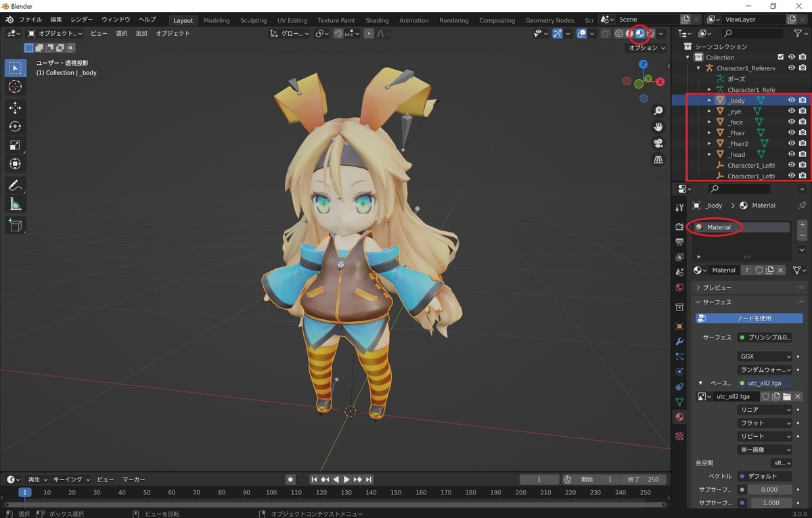Choose the Move tool
Image resolution: width=812 pixels, height=518 pixels.
point(15,108)
